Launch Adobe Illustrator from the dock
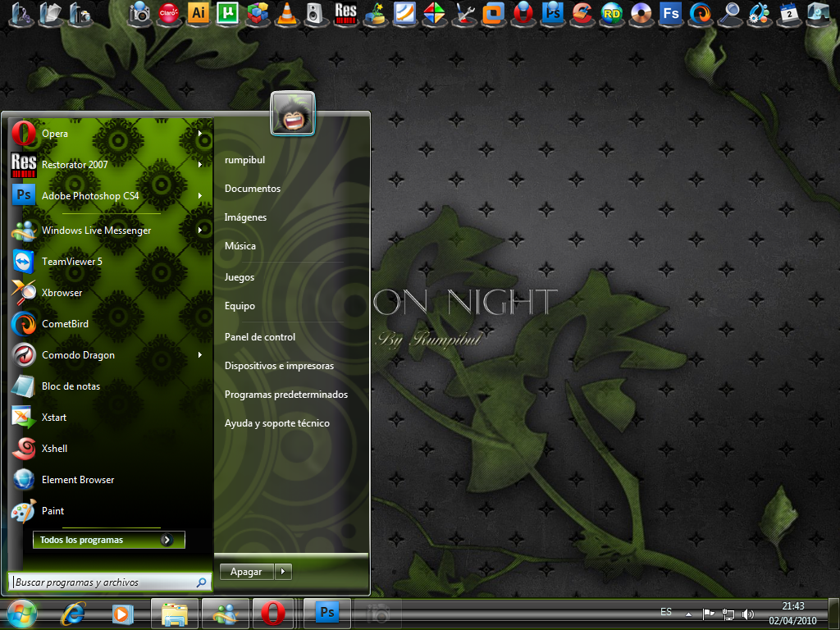Image resolution: width=840 pixels, height=630 pixels. [x=199, y=14]
